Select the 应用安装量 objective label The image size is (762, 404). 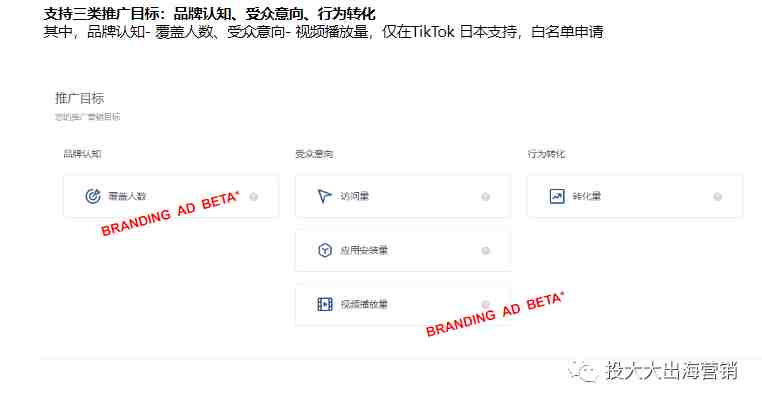pos(364,250)
